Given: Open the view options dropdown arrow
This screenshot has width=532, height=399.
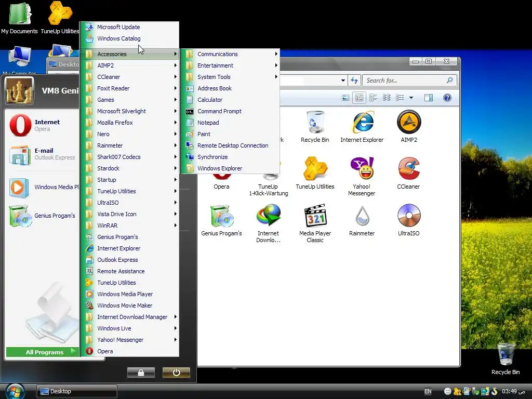Looking at the screenshot, I should click(x=411, y=98).
